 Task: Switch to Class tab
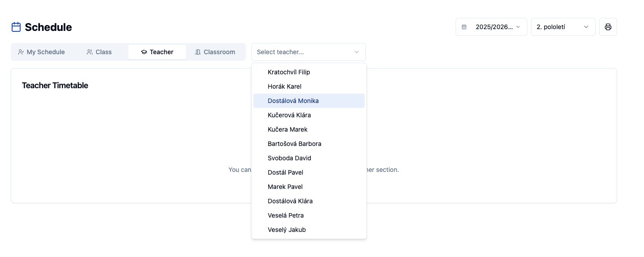99,52
